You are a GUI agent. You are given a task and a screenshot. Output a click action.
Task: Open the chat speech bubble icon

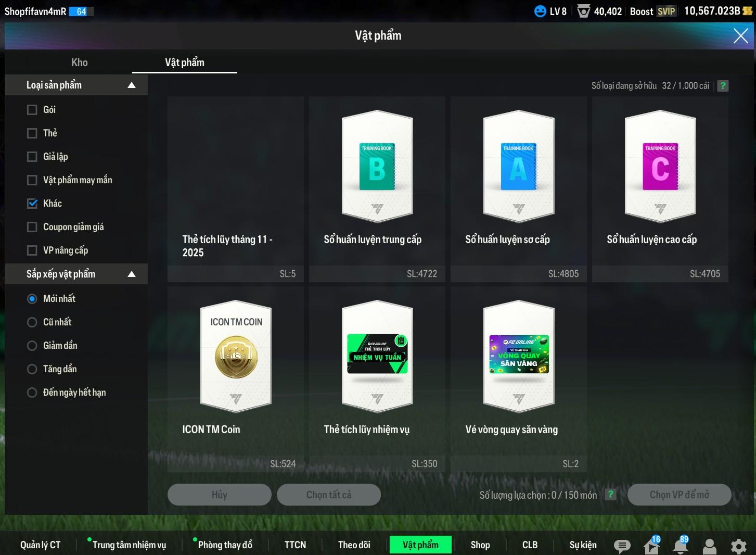(x=622, y=546)
